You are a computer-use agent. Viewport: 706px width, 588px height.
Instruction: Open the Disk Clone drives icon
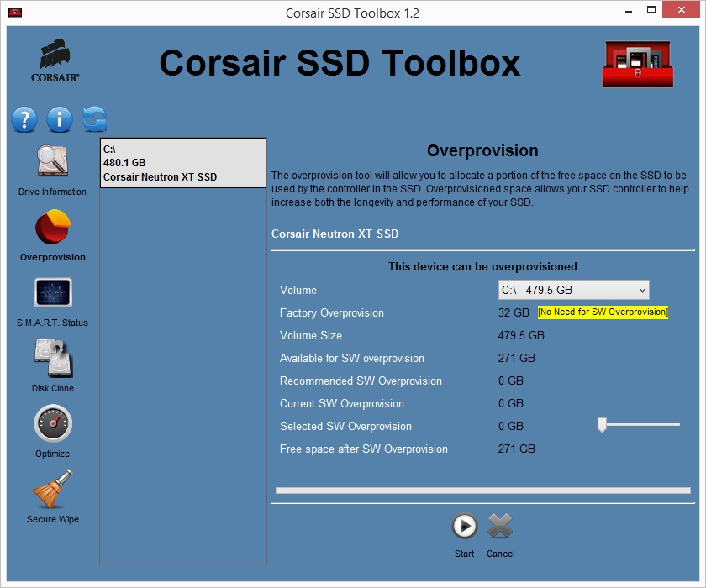(x=53, y=358)
